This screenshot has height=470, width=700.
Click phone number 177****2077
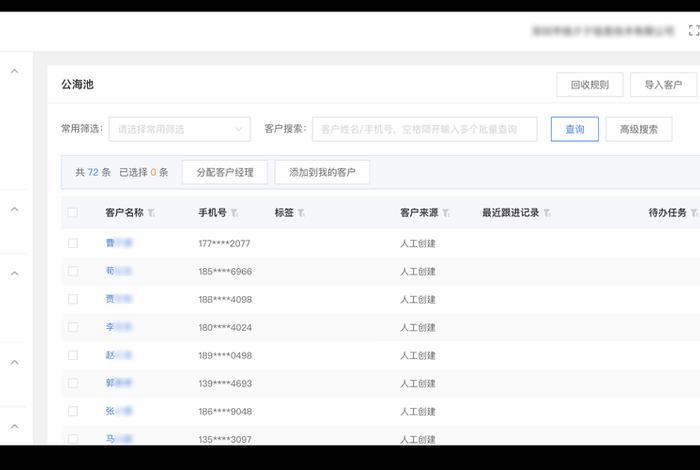click(x=224, y=244)
